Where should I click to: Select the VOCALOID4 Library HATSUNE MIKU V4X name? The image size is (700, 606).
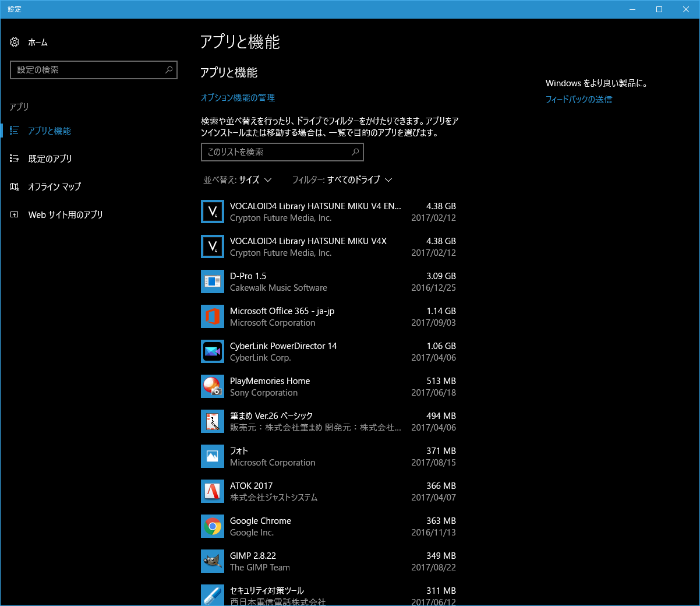(308, 241)
